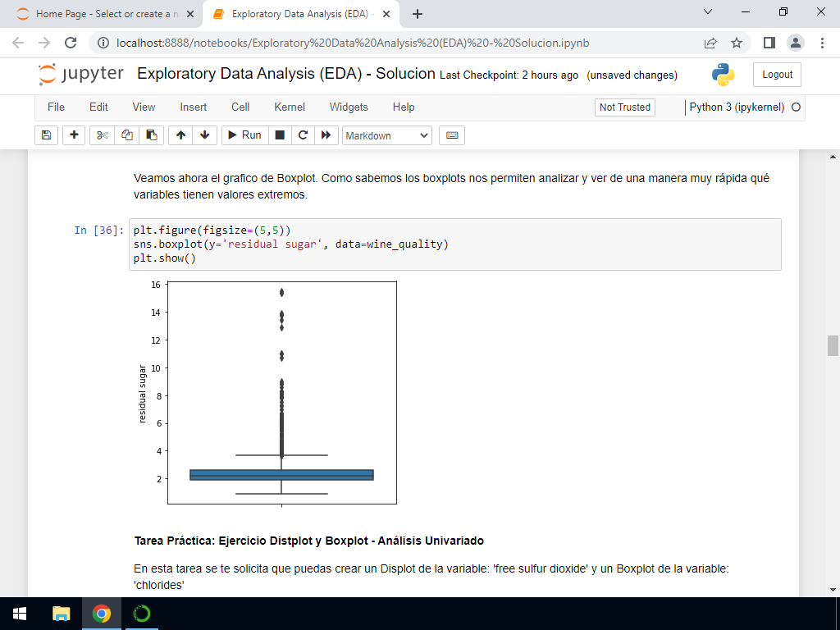The width and height of the screenshot is (840, 630).
Task: Close the Exploratory Data Analysis tab
Action: 386,14
